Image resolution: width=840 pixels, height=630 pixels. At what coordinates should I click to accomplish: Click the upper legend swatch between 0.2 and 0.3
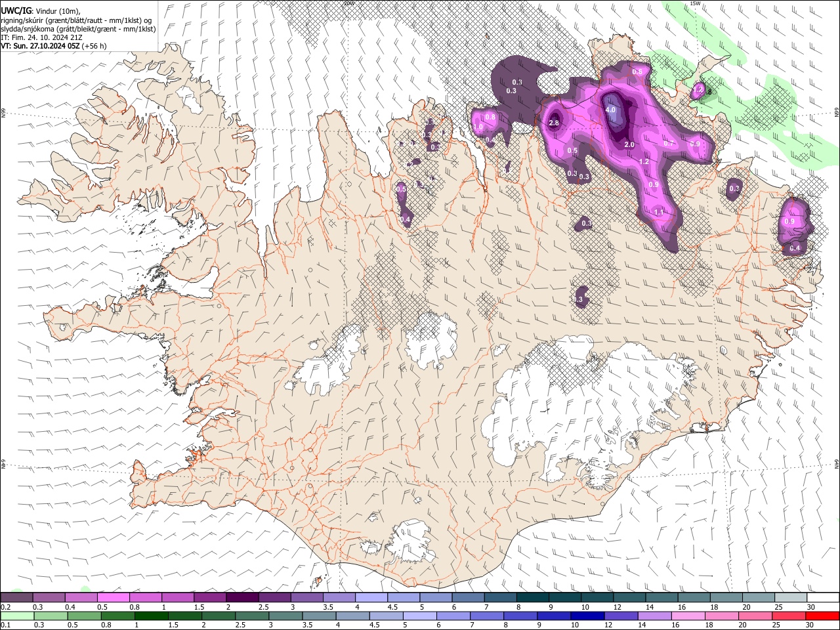point(16,597)
